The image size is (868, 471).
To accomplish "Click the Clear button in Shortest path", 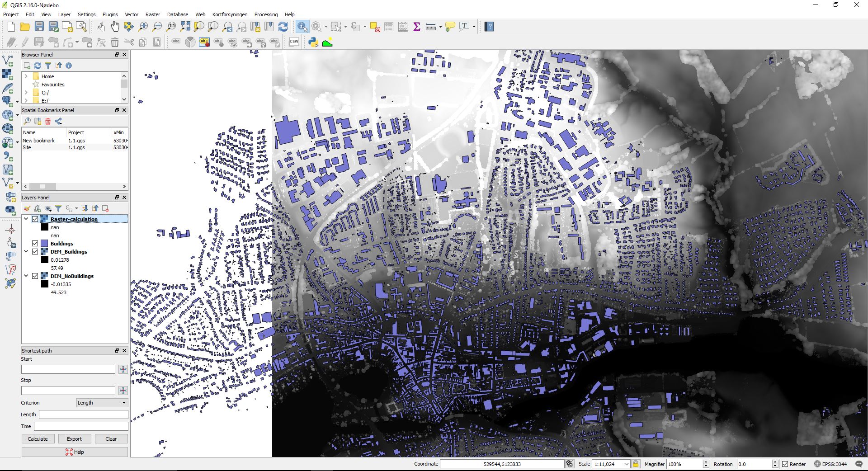I will click(111, 439).
